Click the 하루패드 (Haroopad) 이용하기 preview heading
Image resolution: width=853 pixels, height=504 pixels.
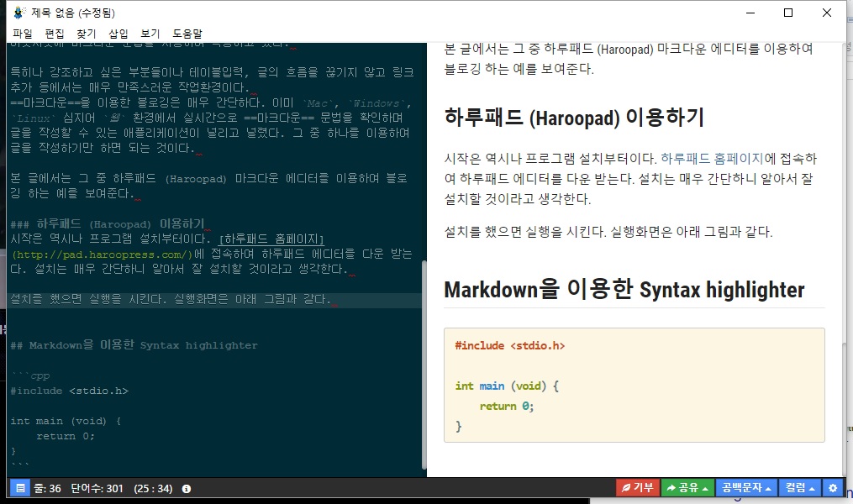tap(574, 117)
